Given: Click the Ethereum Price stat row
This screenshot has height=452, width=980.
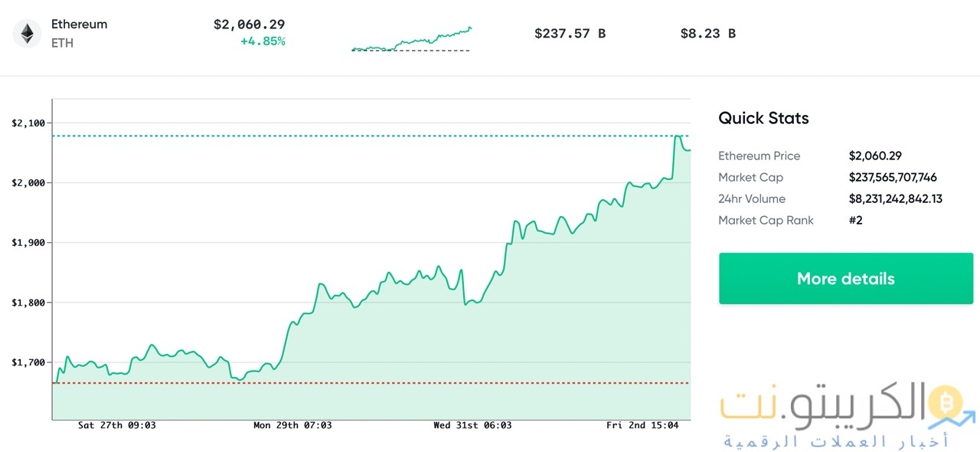Looking at the screenshot, I should click(759, 156).
